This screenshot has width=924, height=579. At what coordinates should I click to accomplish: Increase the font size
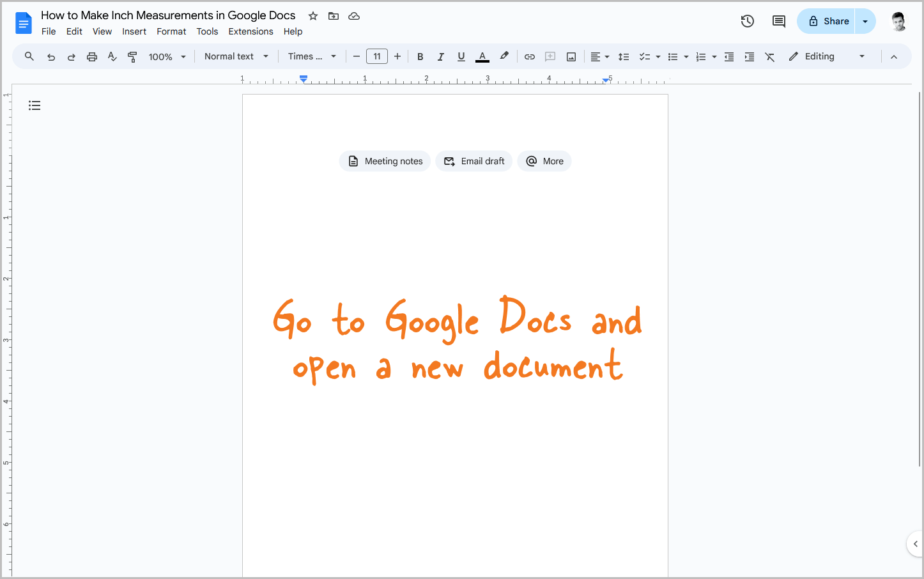(397, 57)
